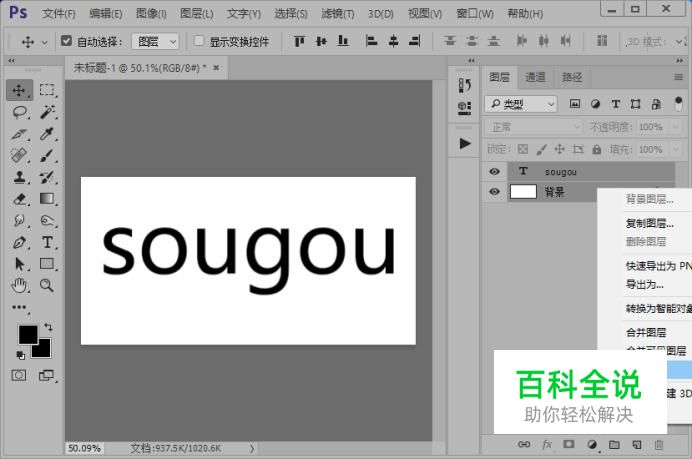This screenshot has width=692, height=459.
Task: Switch layer filtering on or off
Action: pos(679,104)
